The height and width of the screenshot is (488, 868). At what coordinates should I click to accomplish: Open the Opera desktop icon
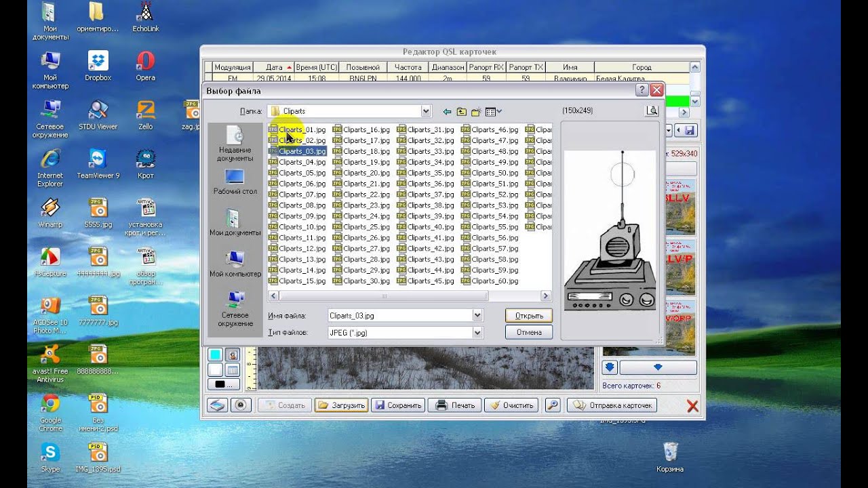[x=145, y=66]
